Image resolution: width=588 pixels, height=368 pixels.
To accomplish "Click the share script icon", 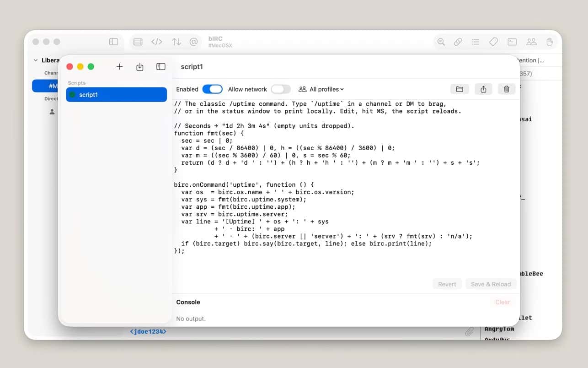I will point(483,89).
